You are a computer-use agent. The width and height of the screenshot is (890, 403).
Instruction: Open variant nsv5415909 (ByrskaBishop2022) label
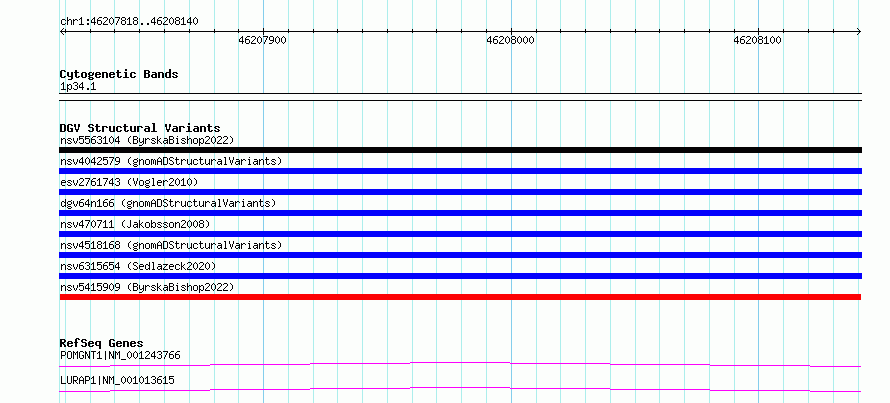[x=147, y=287]
